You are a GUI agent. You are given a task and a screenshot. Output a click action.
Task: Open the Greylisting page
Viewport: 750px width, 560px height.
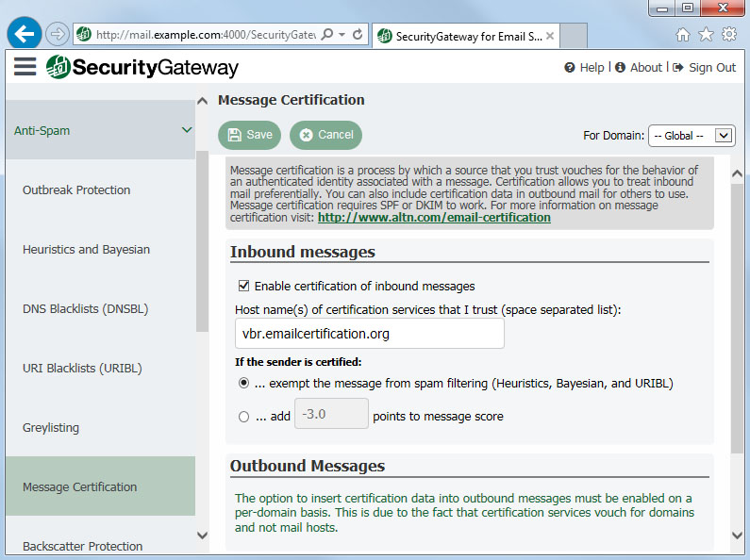[51, 428]
